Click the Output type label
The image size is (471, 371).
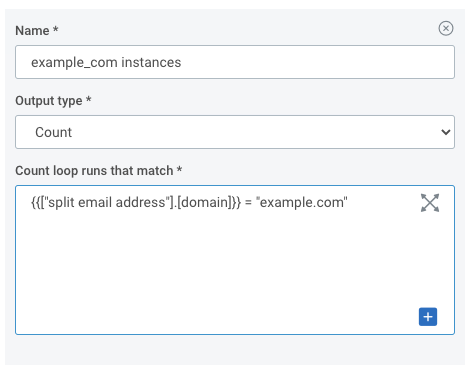(49, 101)
